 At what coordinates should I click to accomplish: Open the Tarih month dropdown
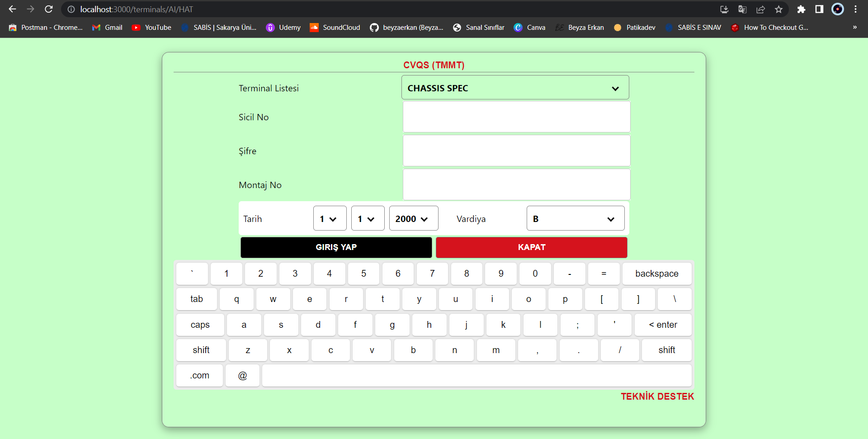point(368,218)
